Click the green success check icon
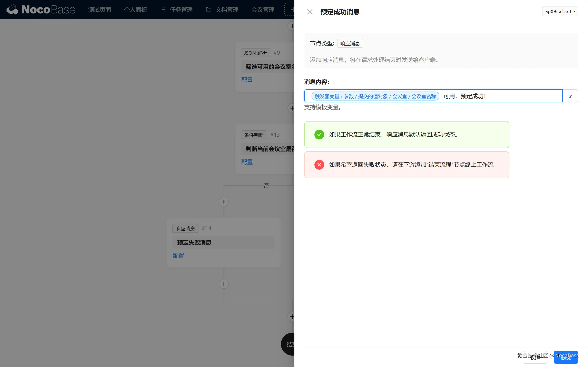This screenshot has height=367, width=588. pos(319,135)
